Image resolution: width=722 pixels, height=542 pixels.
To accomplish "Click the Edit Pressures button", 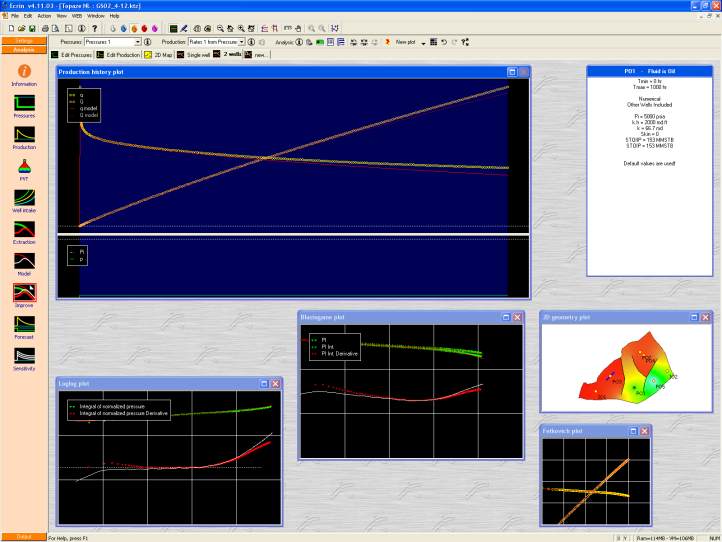I will [72, 55].
